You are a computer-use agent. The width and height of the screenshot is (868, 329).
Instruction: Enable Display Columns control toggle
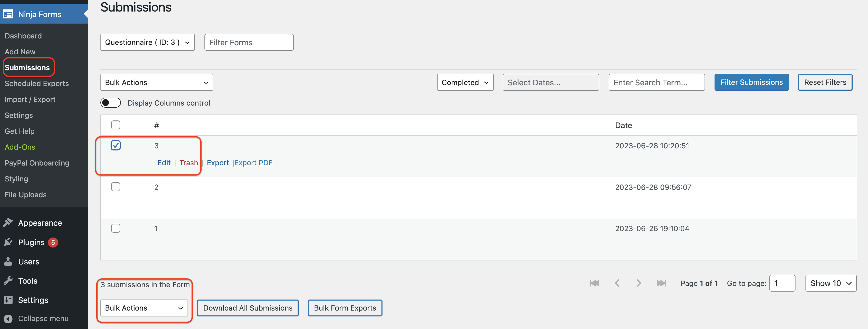point(110,102)
